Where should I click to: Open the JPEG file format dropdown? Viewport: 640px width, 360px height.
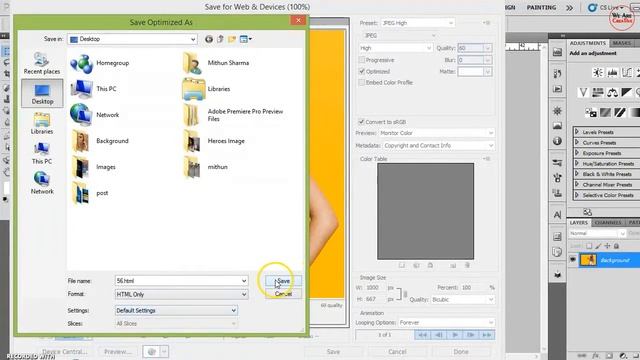400,36
